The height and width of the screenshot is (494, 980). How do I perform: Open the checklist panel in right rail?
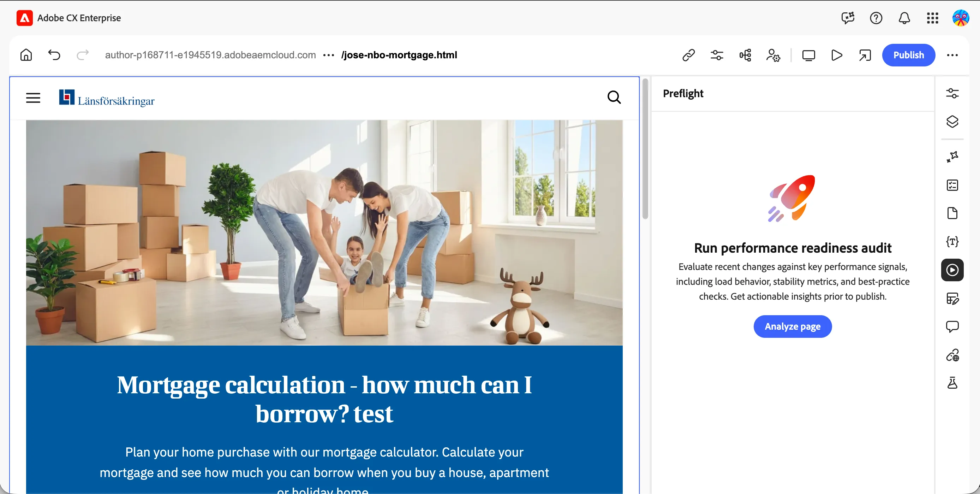[x=952, y=185]
